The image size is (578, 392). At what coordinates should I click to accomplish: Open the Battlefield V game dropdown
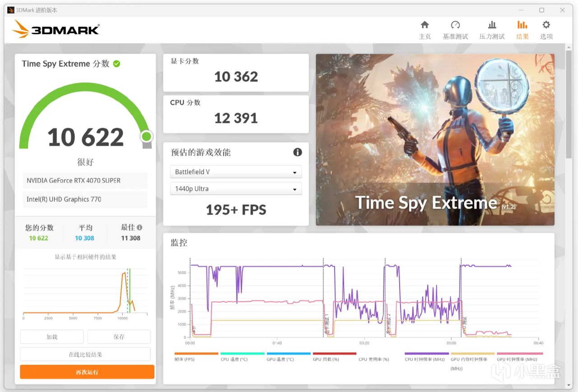tap(236, 172)
